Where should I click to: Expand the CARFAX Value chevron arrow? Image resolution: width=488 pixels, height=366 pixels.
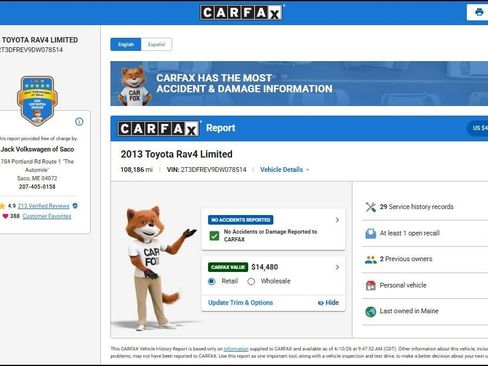337,267
